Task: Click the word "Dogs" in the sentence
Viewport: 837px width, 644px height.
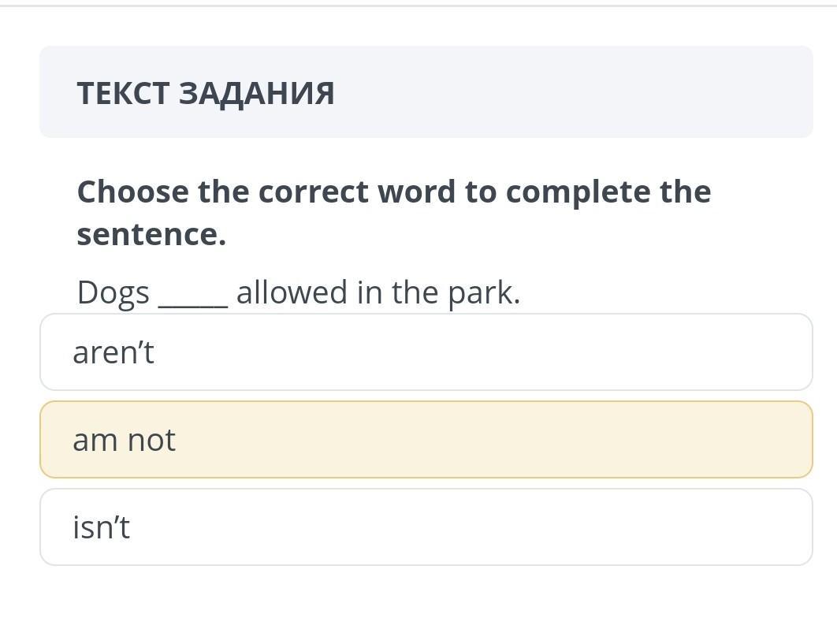Action: [113, 293]
